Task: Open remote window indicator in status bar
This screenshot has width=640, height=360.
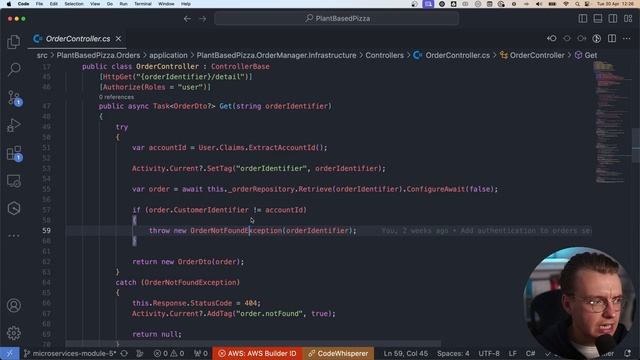Action: [9, 353]
